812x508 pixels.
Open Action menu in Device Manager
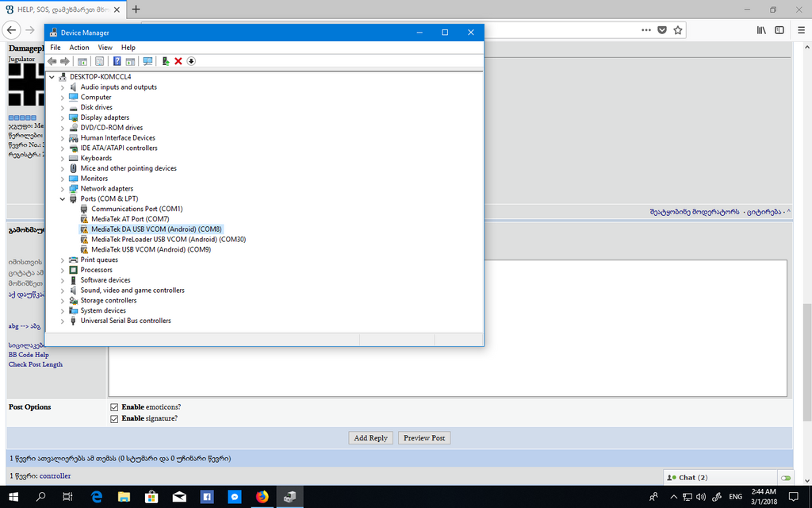[x=79, y=47]
